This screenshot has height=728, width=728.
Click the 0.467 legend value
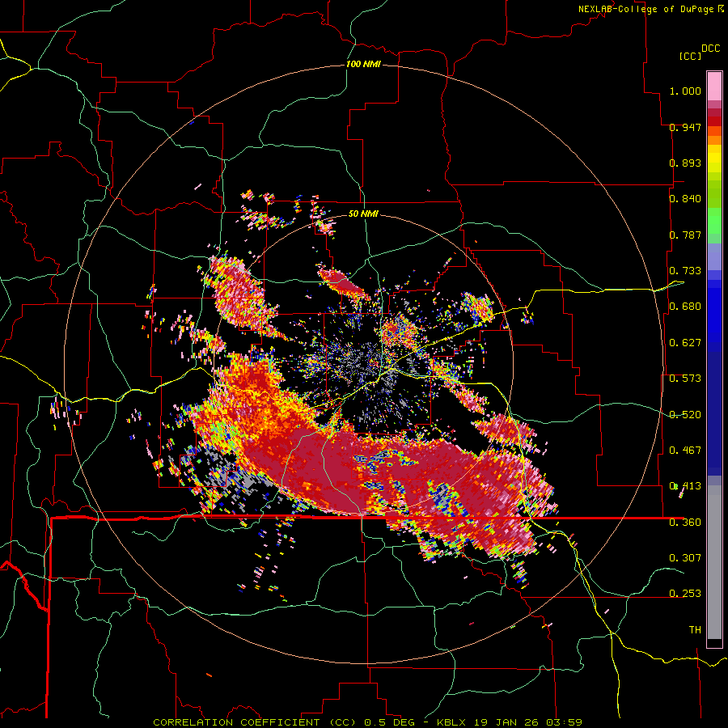(x=685, y=451)
